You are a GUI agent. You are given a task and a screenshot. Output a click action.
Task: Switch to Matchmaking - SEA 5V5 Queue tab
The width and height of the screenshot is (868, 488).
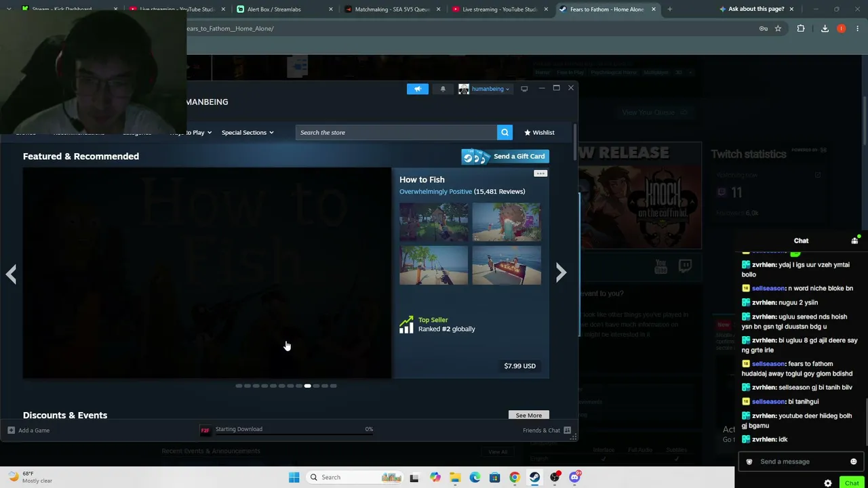click(x=391, y=9)
